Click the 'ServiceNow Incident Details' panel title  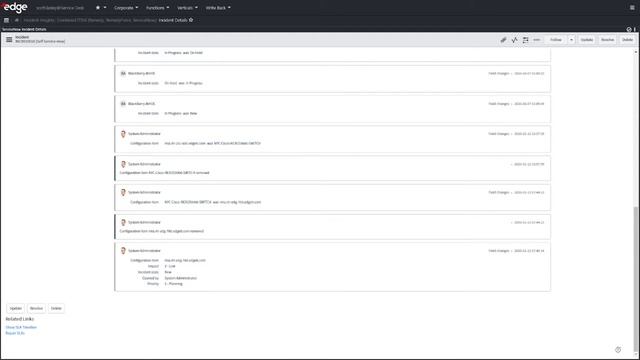click(24, 29)
